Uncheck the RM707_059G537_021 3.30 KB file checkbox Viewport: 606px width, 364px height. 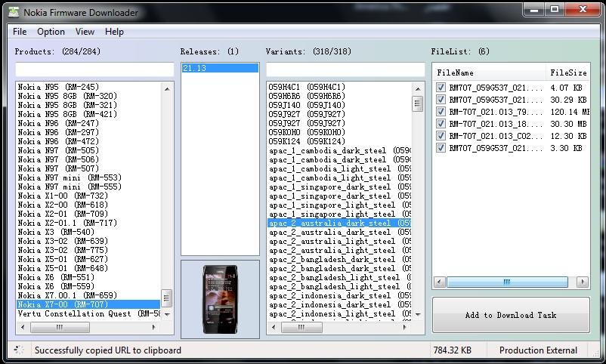[x=441, y=147]
